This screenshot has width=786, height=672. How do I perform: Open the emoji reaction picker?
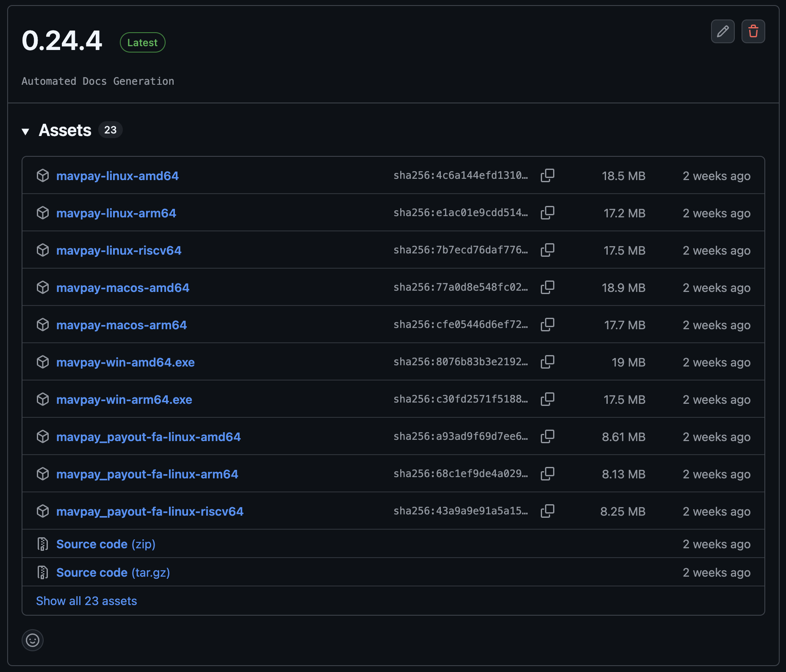coord(33,640)
